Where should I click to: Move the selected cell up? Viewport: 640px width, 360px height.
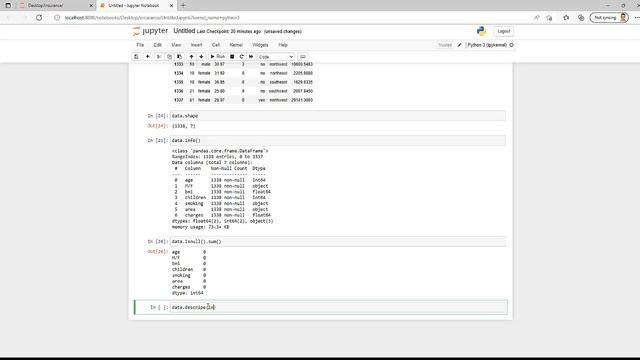point(191,57)
